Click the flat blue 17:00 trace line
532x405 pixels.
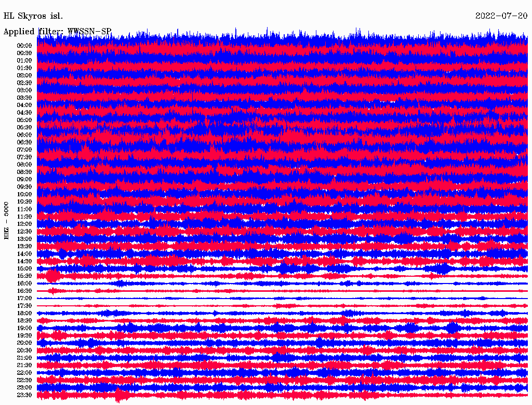[282, 299]
